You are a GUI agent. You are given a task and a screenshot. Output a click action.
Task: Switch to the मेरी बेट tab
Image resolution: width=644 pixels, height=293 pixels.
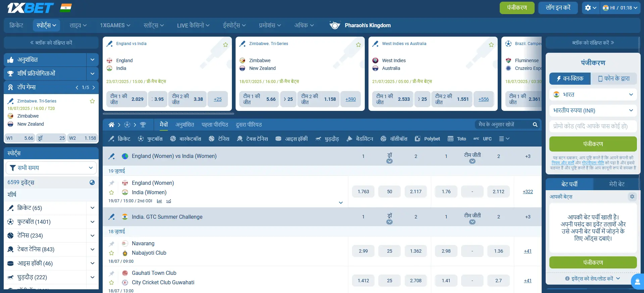[616, 184]
